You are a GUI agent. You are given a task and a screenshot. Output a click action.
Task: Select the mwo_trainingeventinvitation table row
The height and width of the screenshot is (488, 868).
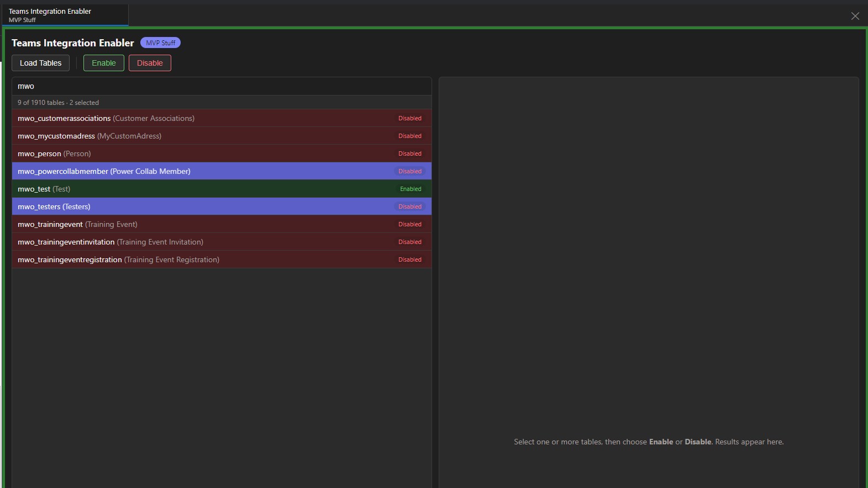222,242
